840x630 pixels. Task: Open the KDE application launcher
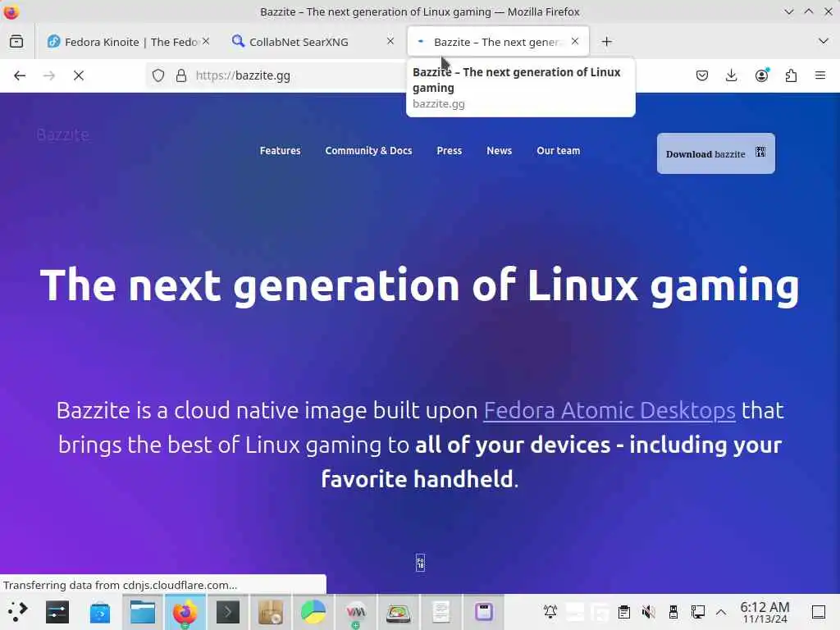[17, 612]
